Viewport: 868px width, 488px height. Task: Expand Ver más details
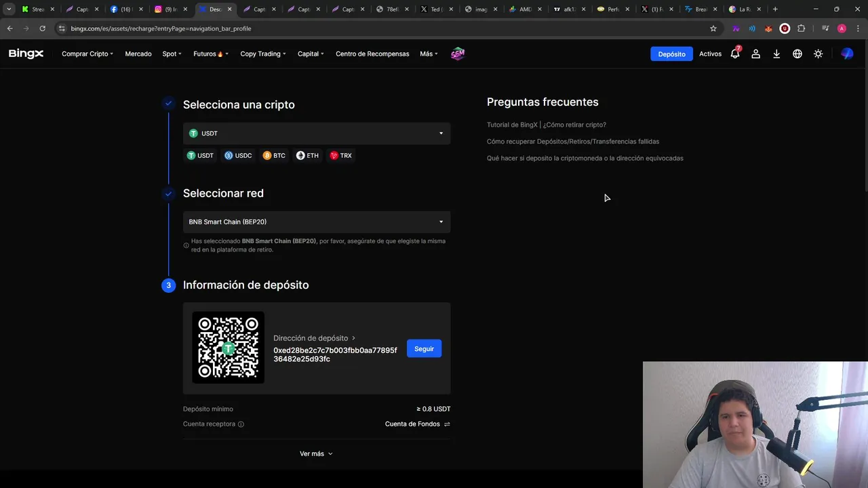click(316, 453)
